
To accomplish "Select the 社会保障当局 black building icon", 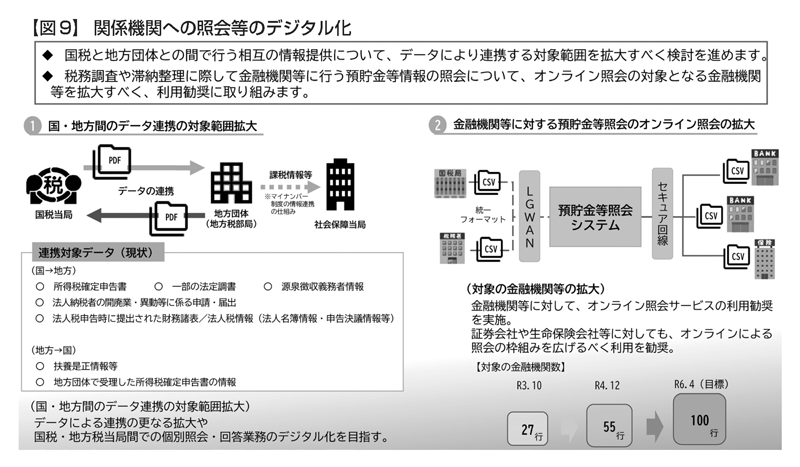I will click(340, 184).
